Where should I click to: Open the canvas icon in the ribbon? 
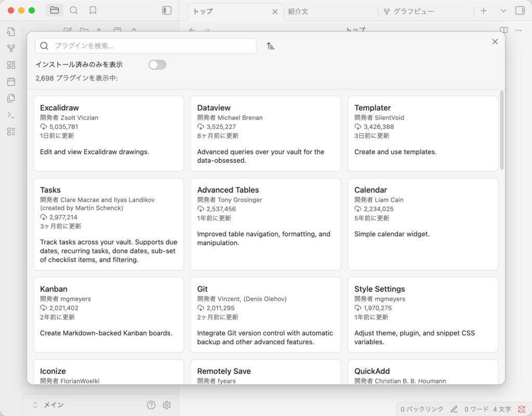(x=11, y=65)
